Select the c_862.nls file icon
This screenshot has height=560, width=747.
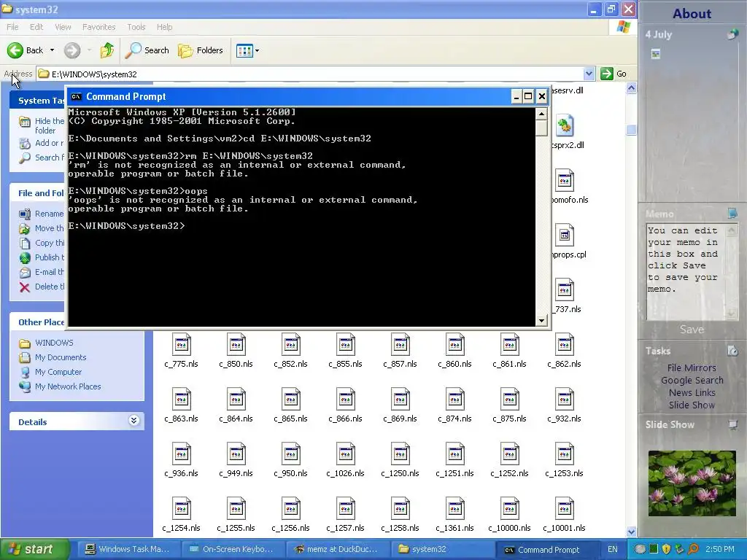click(565, 345)
